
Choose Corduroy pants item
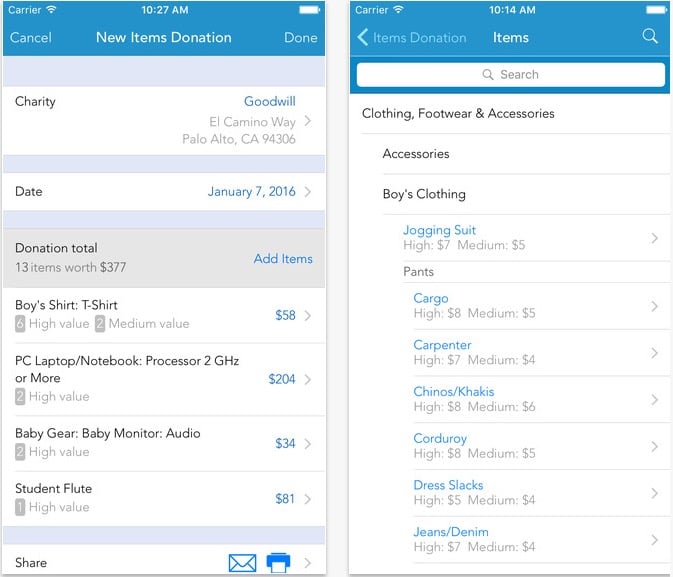440,438
